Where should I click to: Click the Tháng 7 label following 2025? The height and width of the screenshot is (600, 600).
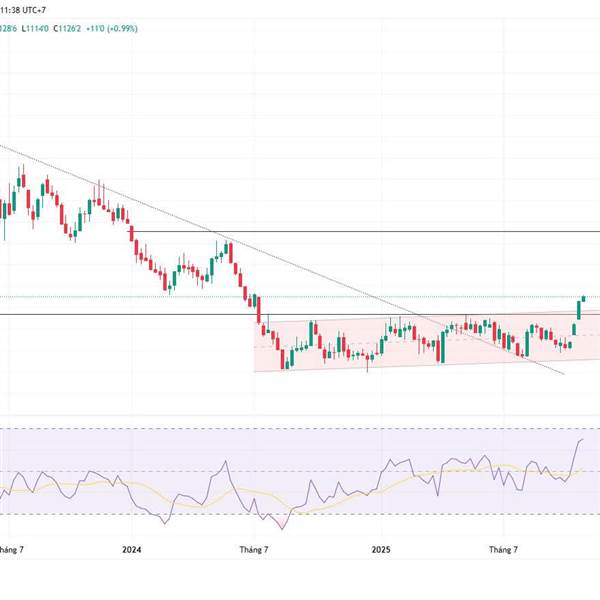pyautogui.click(x=504, y=549)
